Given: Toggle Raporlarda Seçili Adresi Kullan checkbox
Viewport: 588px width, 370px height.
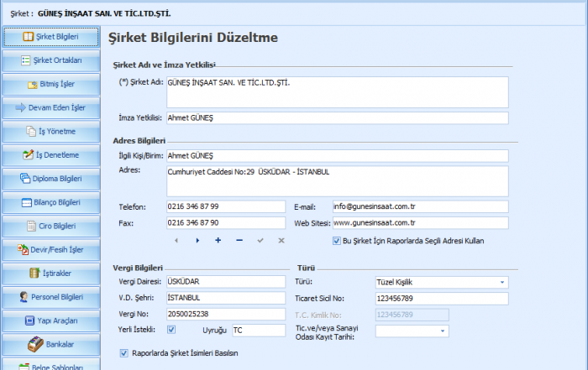Looking at the screenshot, I should pos(336,240).
